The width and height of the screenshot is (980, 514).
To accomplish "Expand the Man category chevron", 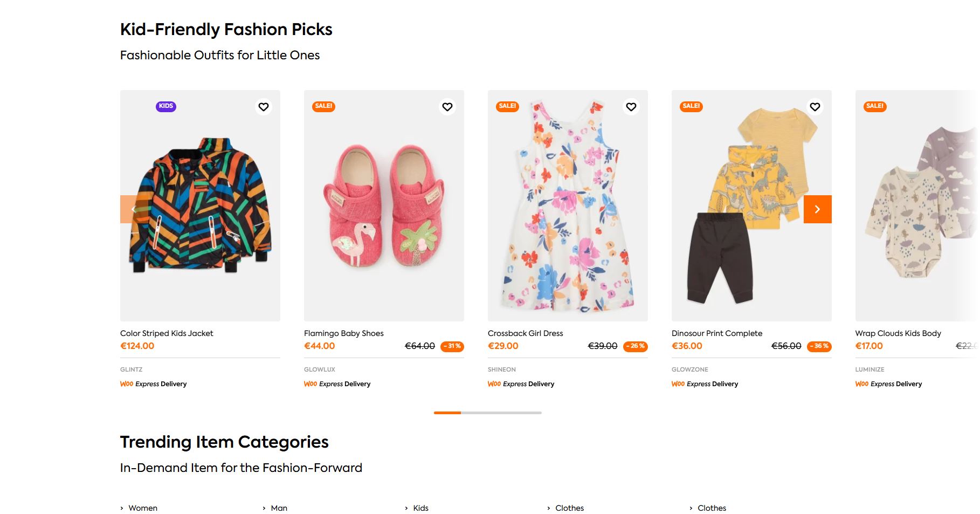I will (264, 508).
